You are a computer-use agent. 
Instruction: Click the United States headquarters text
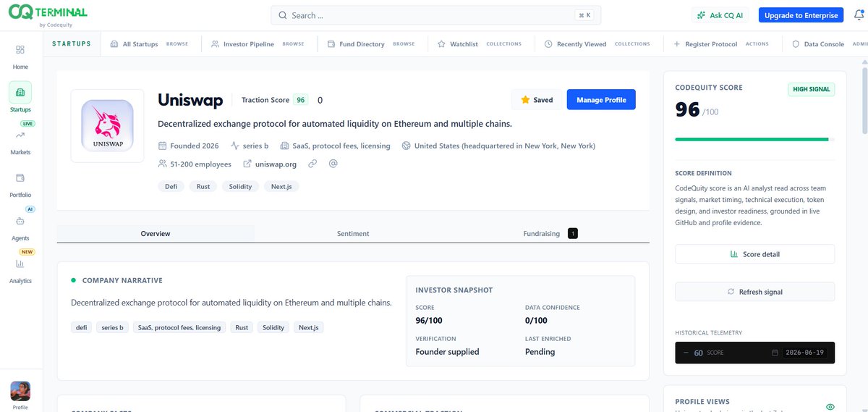coord(505,146)
